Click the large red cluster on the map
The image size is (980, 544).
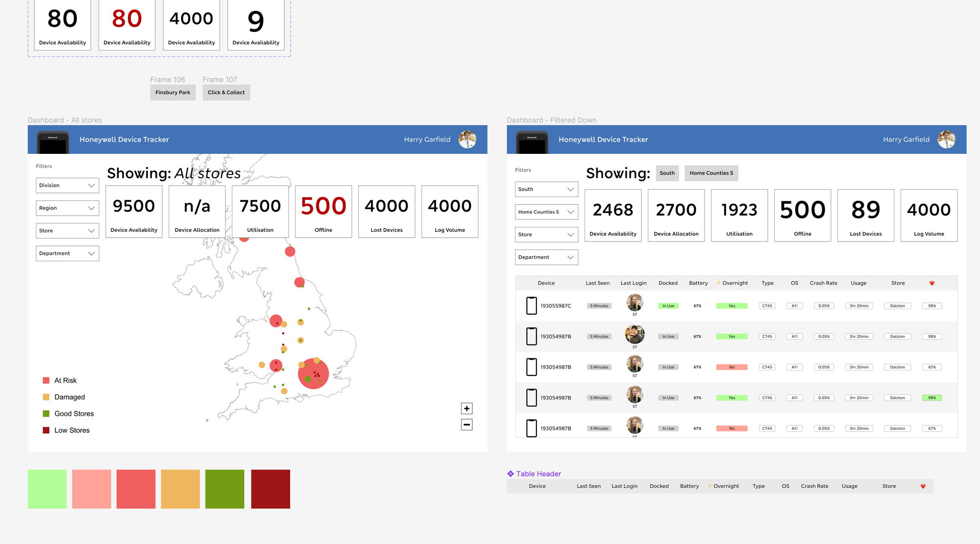click(313, 374)
